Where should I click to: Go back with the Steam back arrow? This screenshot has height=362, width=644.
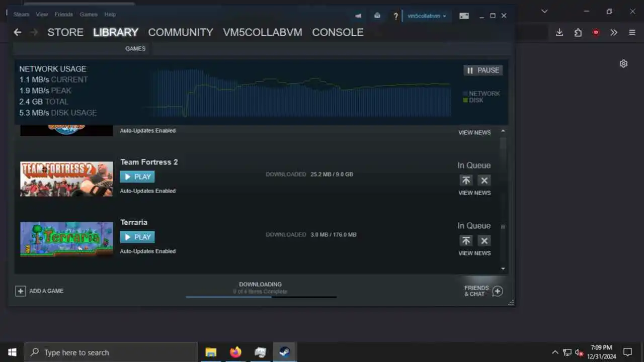click(x=18, y=32)
